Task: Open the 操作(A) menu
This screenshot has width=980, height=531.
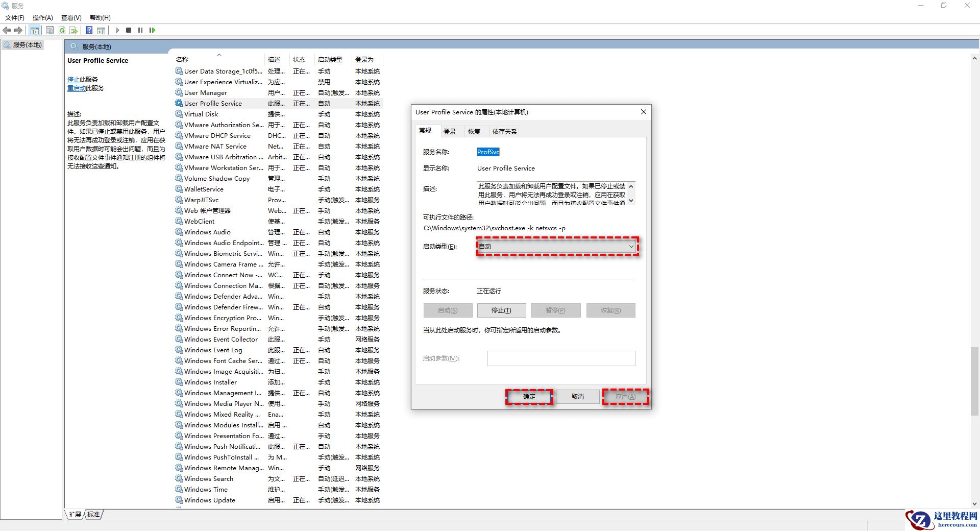Action: pos(43,18)
